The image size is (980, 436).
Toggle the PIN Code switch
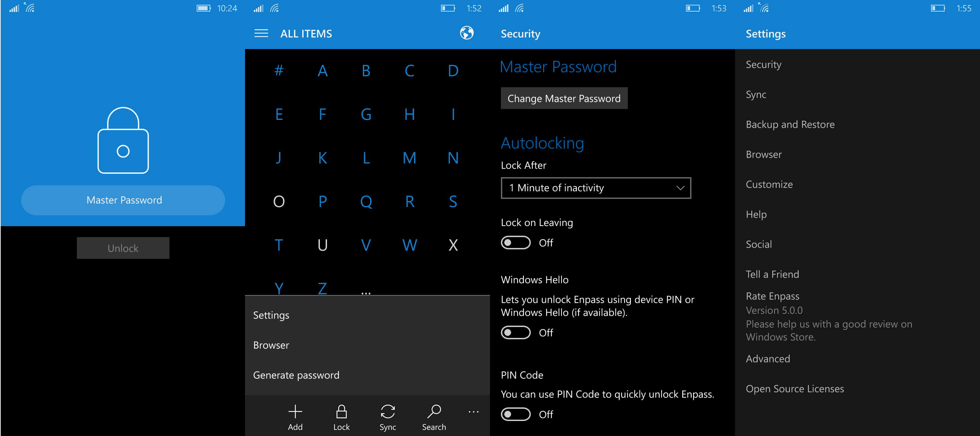point(516,414)
